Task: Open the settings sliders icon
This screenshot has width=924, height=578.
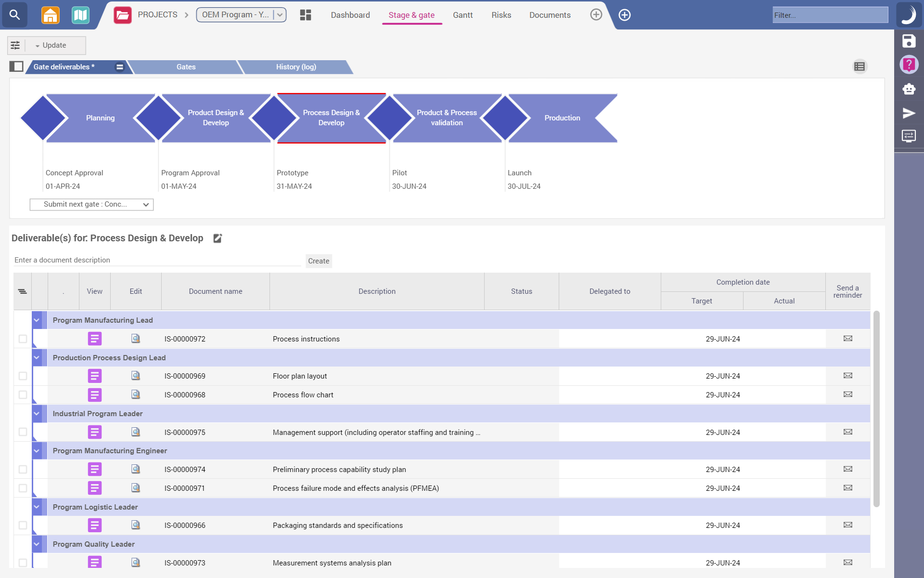Action: 15,45
